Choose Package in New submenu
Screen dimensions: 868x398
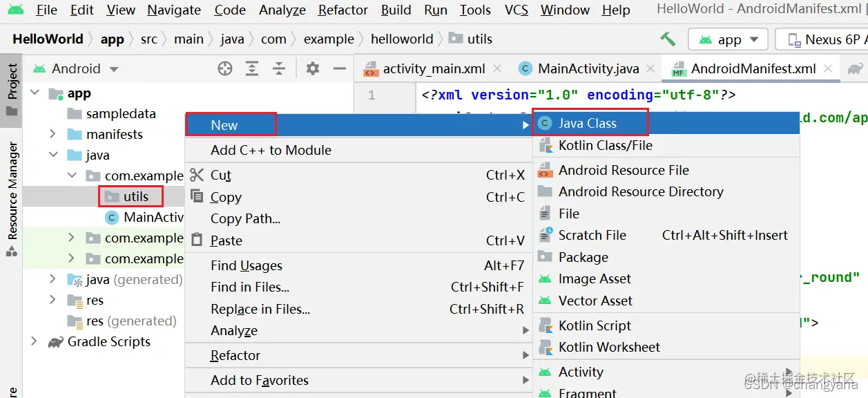[666, 257]
